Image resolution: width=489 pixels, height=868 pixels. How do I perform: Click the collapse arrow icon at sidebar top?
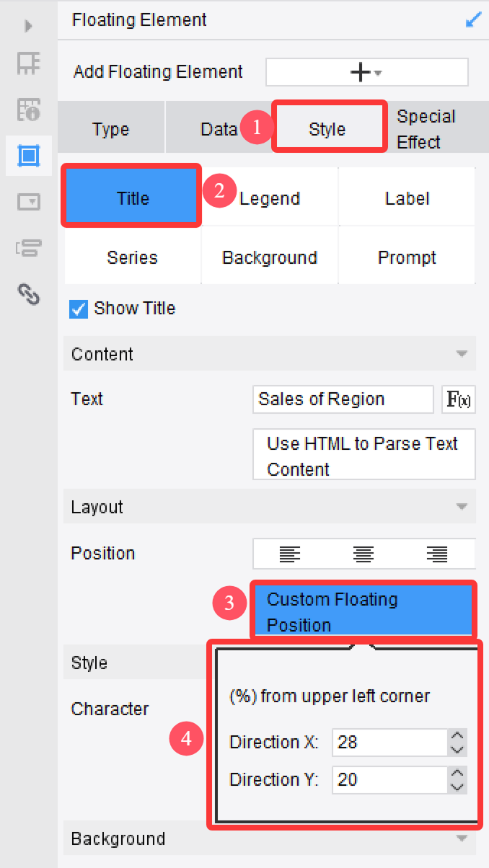coord(27,25)
